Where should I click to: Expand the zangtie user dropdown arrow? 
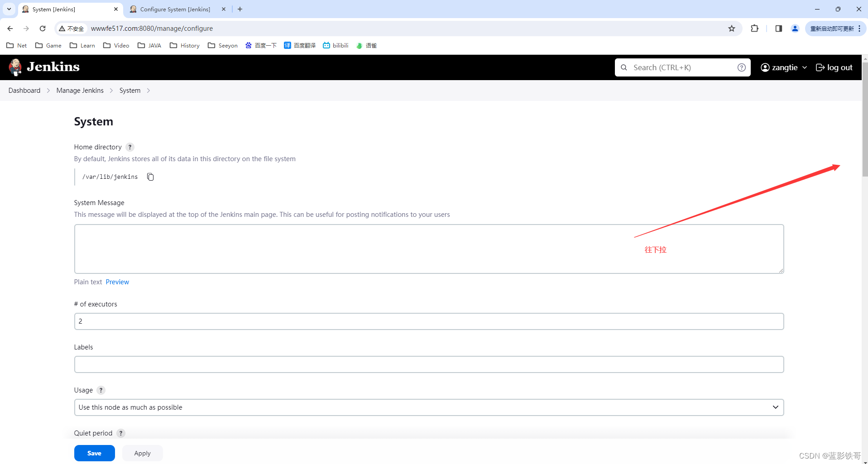click(x=805, y=67)
